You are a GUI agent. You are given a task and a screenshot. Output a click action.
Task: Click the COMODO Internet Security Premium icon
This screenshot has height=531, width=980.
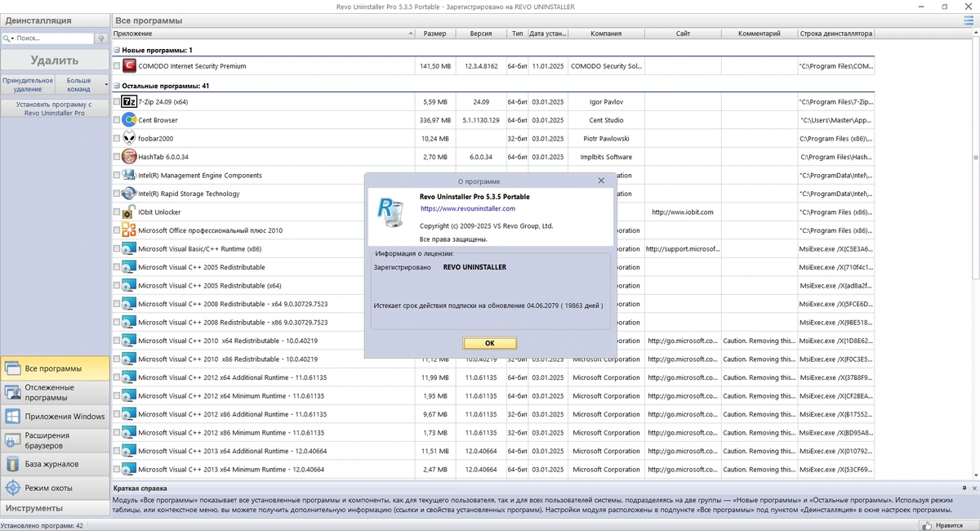[x=129, y=65]
